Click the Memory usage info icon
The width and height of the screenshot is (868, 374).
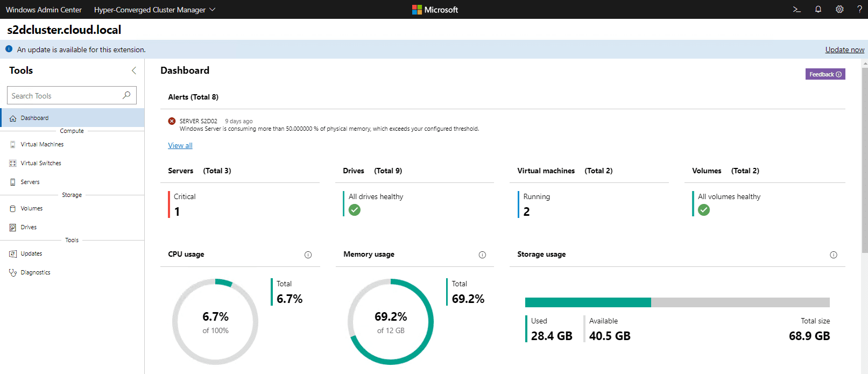pyautogui.click(x=482, y=255)
